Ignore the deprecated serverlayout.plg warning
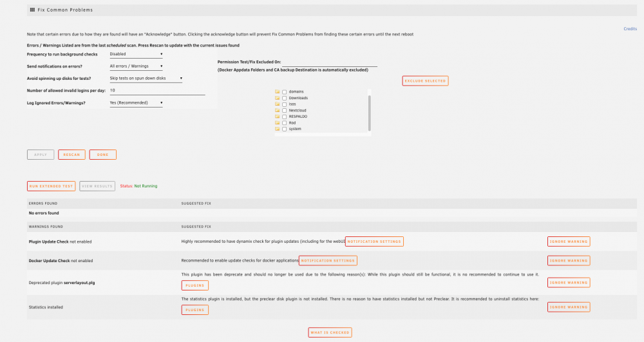 click(569, 283)
